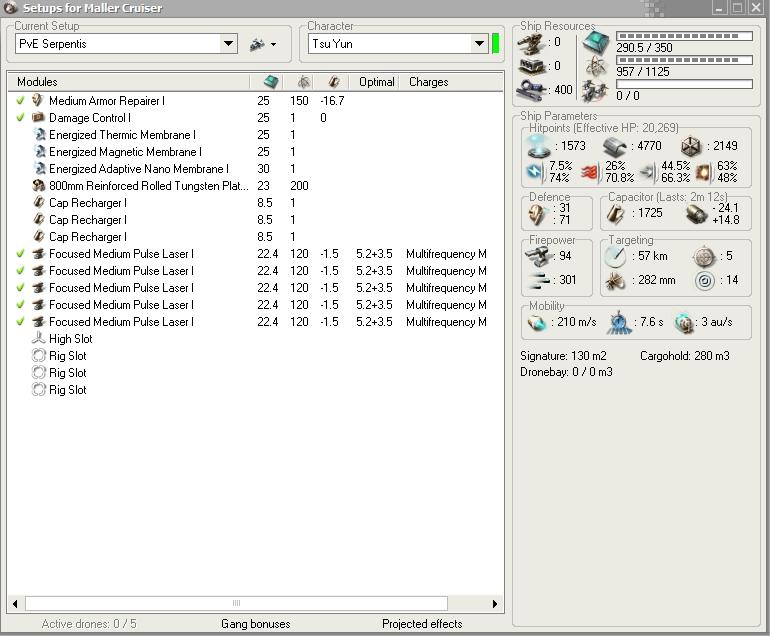Select the Medium Armor Repairer I module icon
Viewport: 770px width, 636px height.
tap(38, 100)
